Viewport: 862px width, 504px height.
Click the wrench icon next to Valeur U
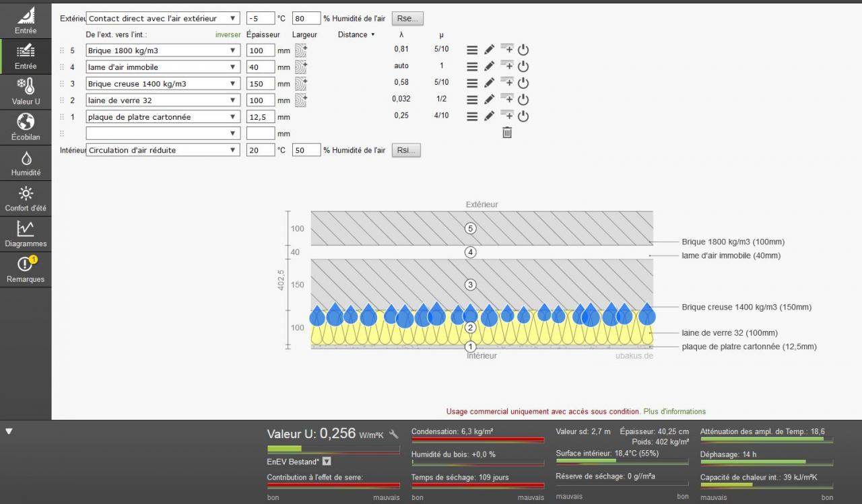(394, 435)
